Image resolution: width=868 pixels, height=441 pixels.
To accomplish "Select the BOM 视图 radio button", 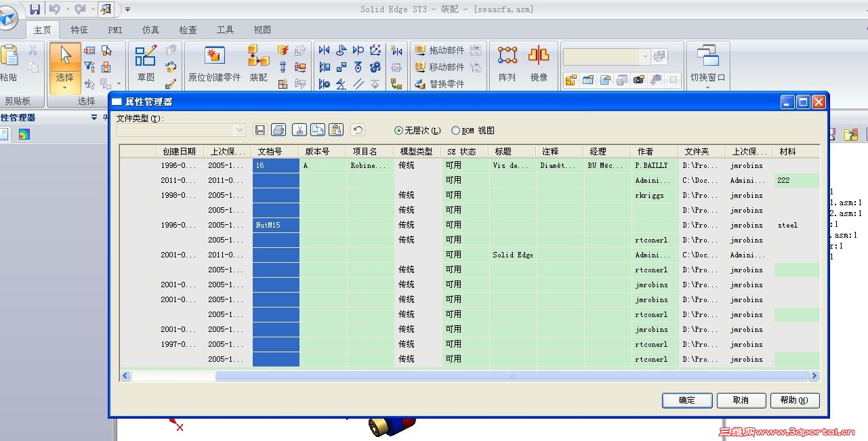I will [455, 131].
